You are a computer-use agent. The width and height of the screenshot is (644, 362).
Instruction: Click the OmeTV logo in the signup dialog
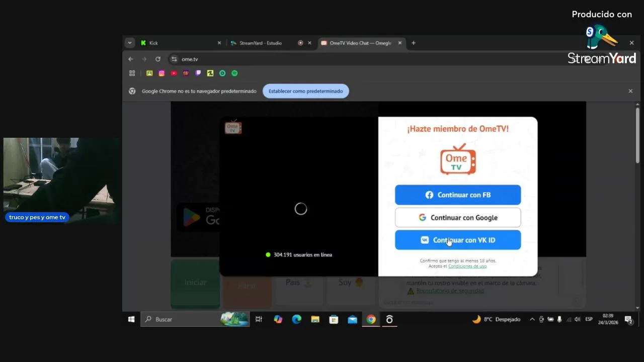point(458,159)
